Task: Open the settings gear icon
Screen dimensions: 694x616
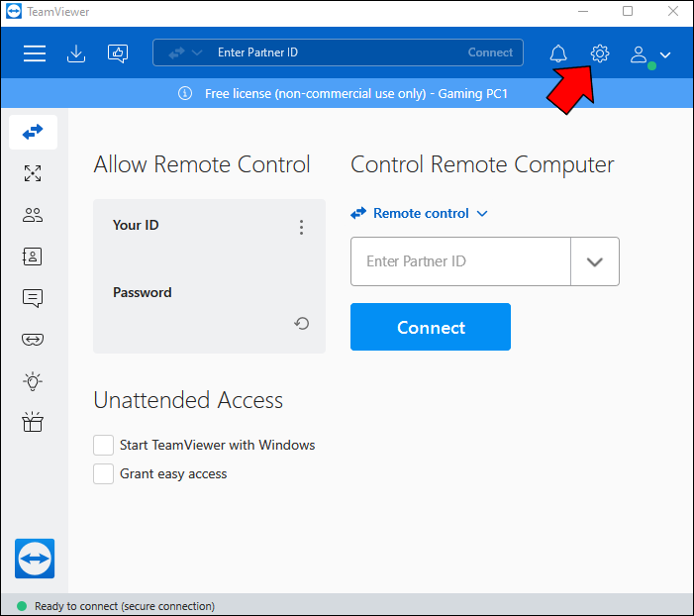Action: [599, 53]
